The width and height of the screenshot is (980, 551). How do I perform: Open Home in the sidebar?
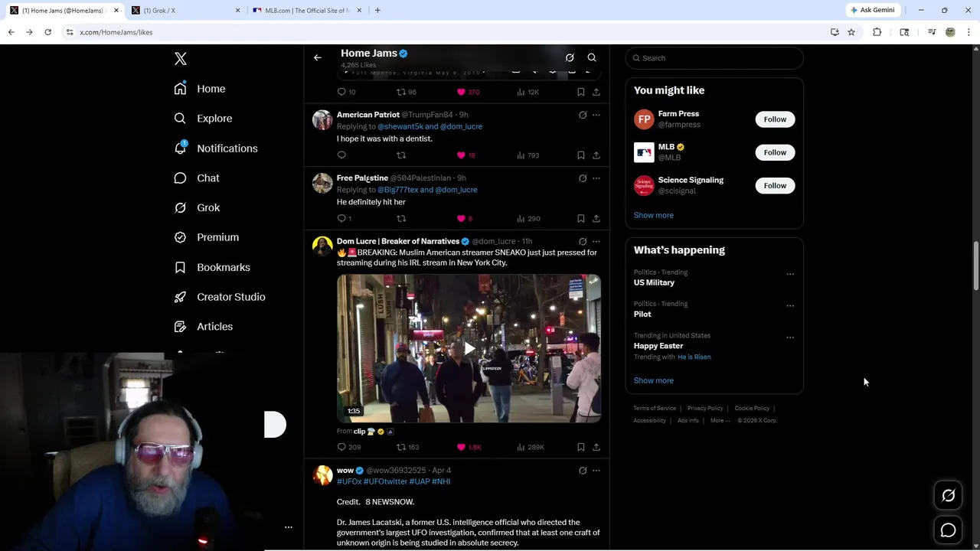point(200,89)
